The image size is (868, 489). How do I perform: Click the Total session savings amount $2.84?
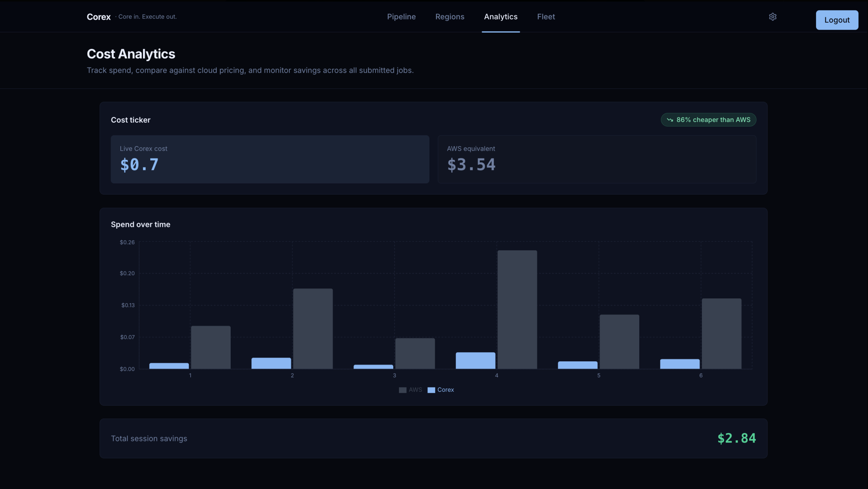[737, 438]
